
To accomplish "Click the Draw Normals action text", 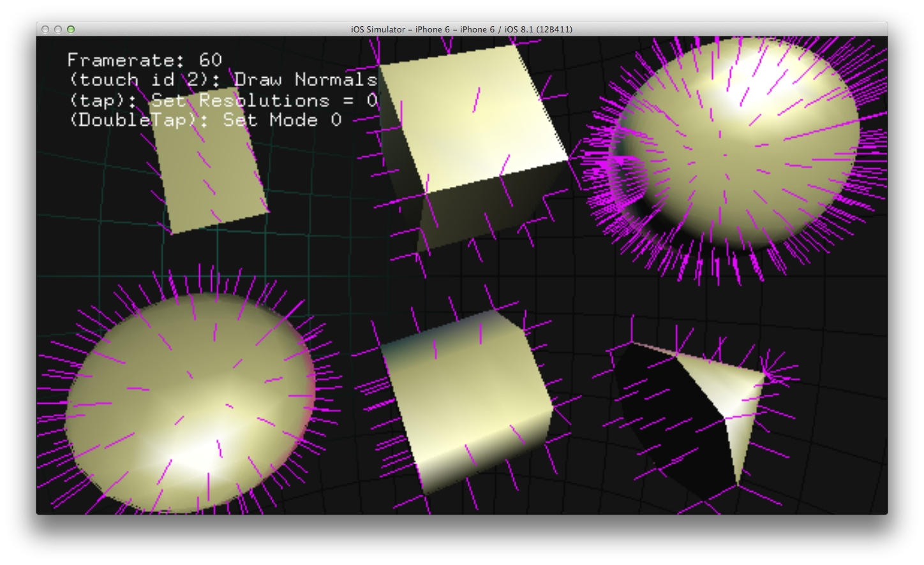I will tap(306, 80).
